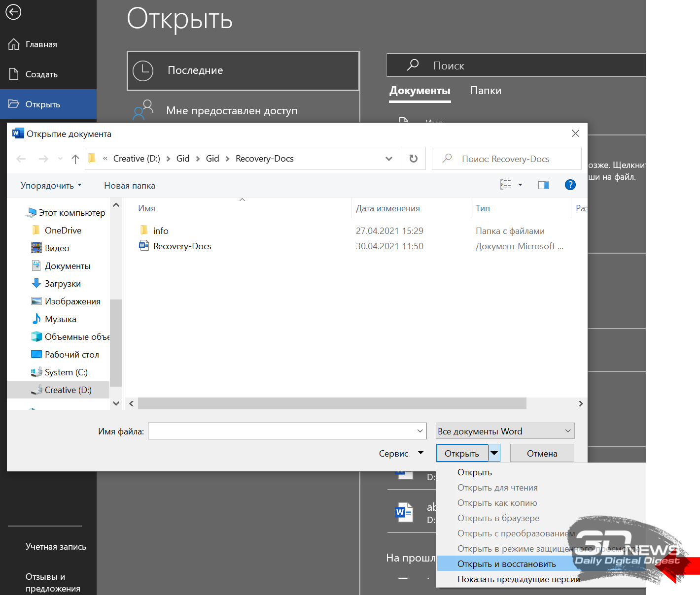Click the up-one-level arrow in dialog
Screen dimensions: 700x595
[x=75, y=159]
